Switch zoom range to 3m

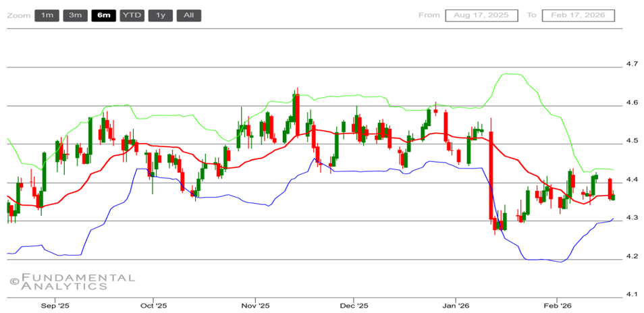75,15
